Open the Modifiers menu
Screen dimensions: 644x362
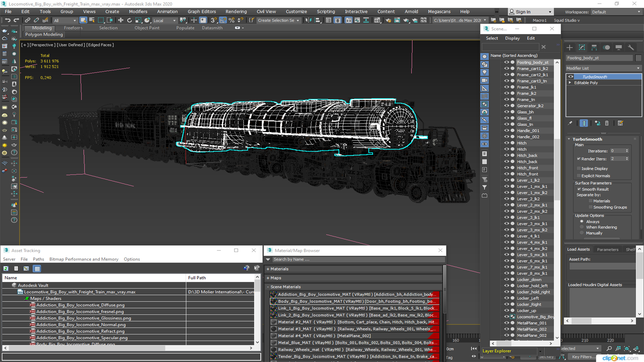138,11
